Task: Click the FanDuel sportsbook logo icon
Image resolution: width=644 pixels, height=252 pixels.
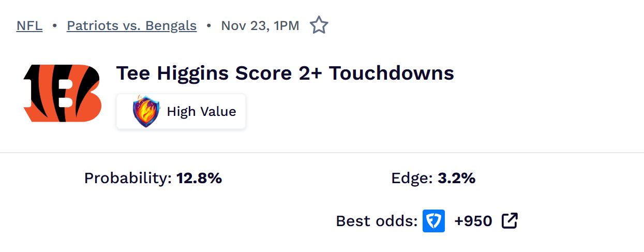Action: click(433, 221)
